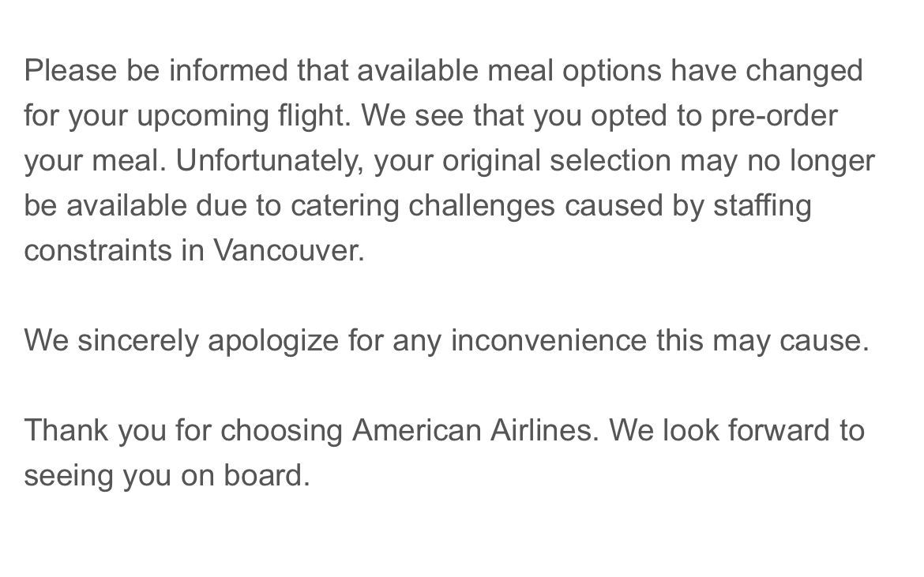Click the phrase "no longer" in third line
This screenshot has height=577, width=924.
pyautogui.click(x=811, y=161)
